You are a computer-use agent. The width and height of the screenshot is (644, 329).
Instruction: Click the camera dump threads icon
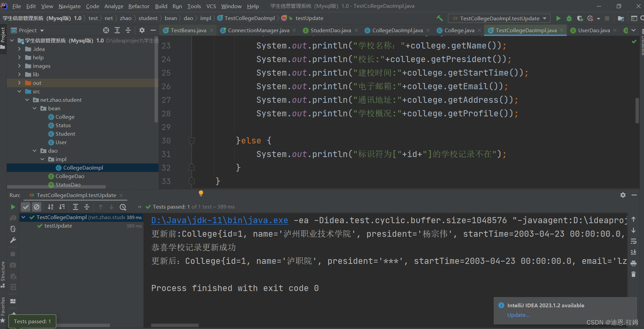[x=13, y=265]
